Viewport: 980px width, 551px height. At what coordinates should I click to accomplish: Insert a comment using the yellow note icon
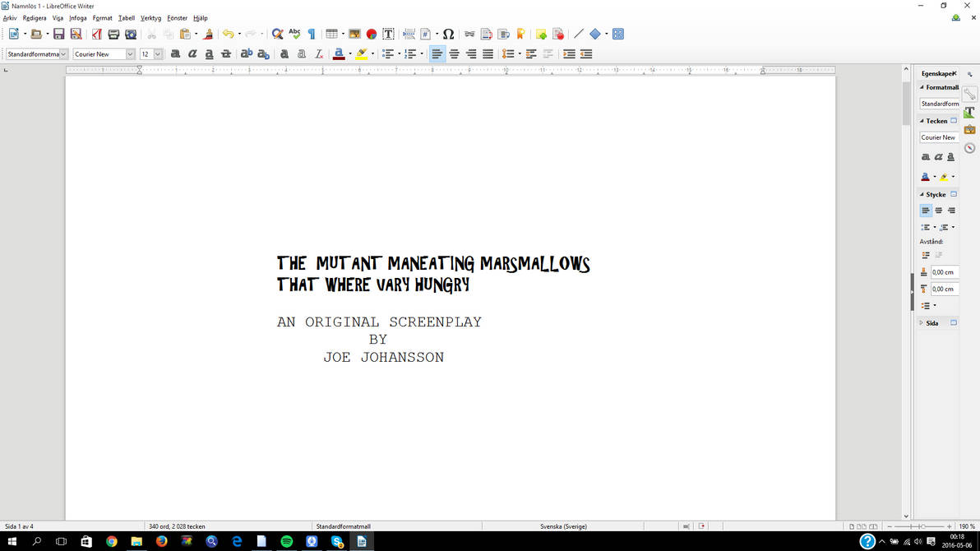541,34
